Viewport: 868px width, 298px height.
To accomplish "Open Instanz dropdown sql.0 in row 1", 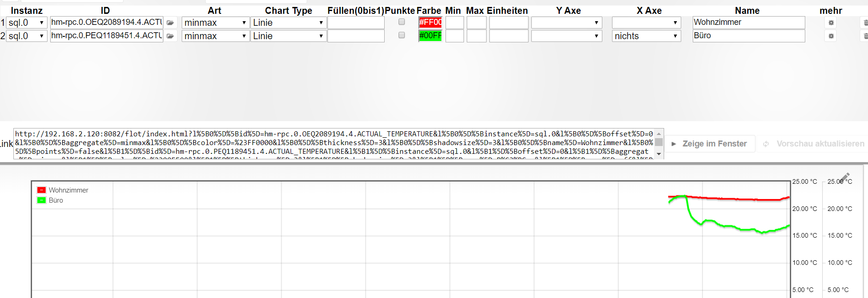I will pos(27,23).
